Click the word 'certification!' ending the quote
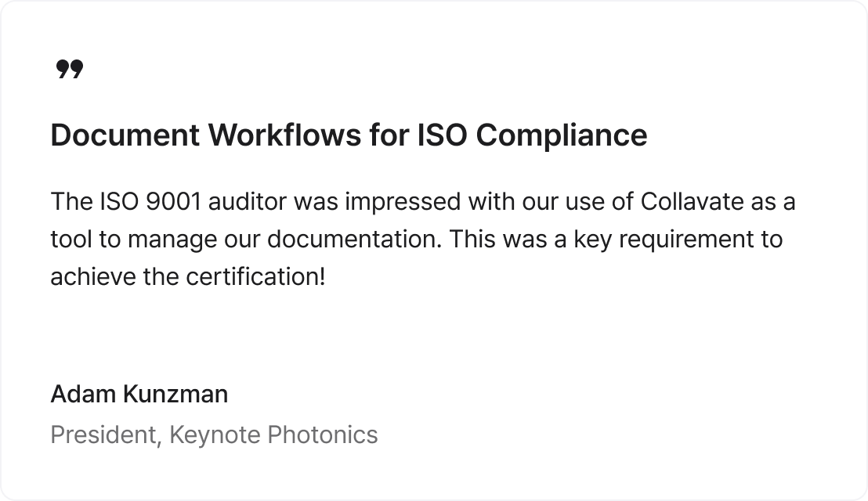 coord(255,276)
